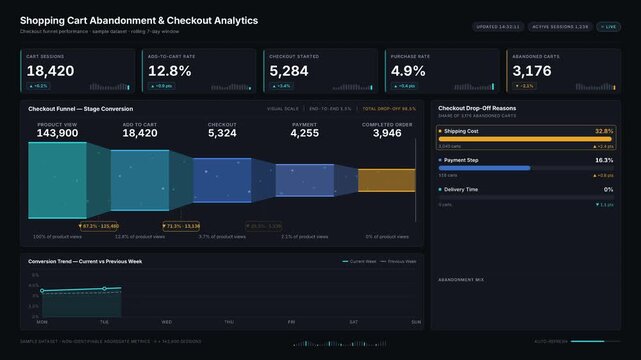Select the Delivery Time reason label
The width and height of the screenshot is (641, 360).
pos(461,190)
